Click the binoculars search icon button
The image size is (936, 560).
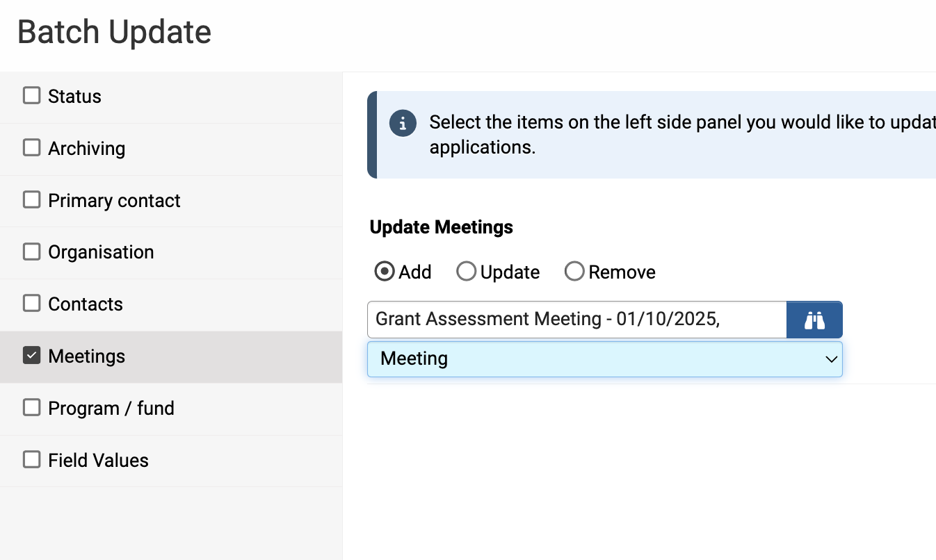pyautogui.click(x=814, y=320)
